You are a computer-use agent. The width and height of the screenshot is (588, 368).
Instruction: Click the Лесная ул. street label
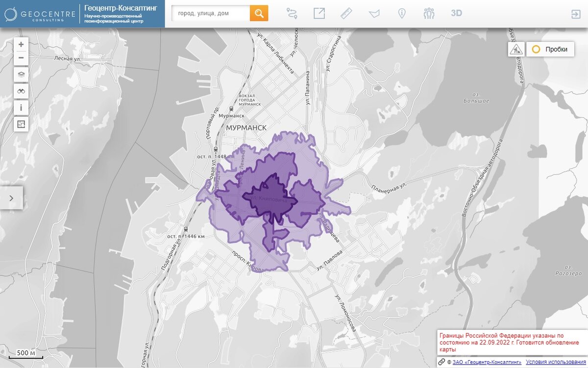(67, 58)
